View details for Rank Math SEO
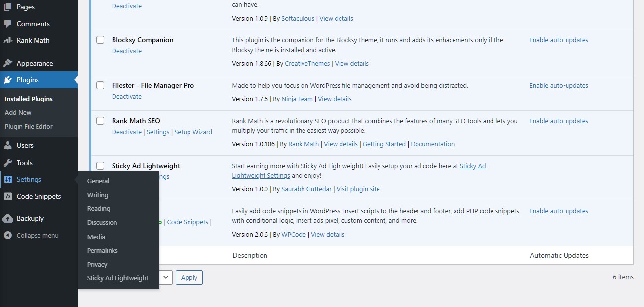 point(341,144)
